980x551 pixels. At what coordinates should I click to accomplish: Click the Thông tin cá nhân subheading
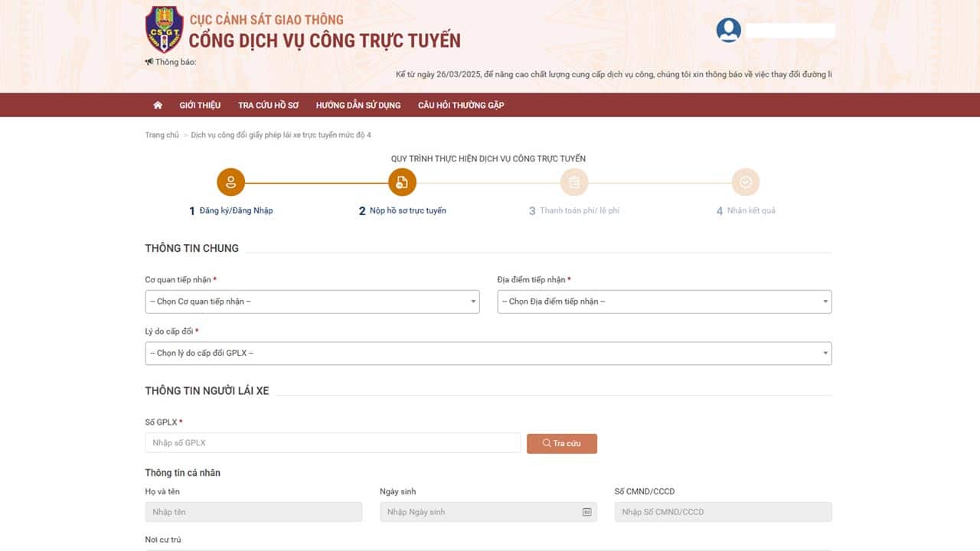tap(183, 473)
